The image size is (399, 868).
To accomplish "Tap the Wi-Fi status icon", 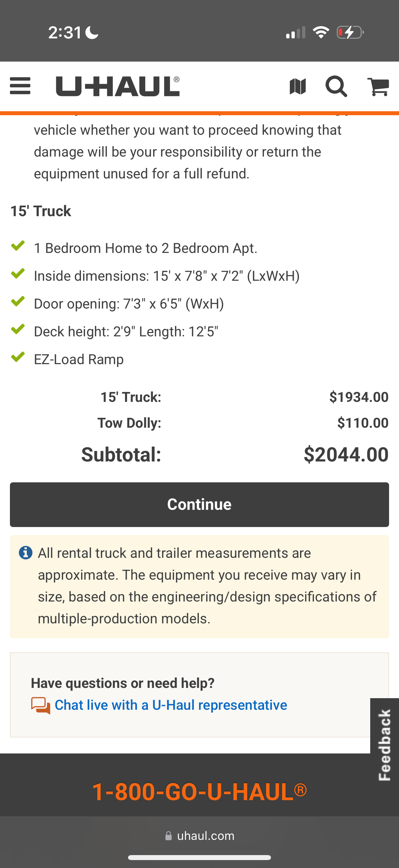I will tap(321, 33).
